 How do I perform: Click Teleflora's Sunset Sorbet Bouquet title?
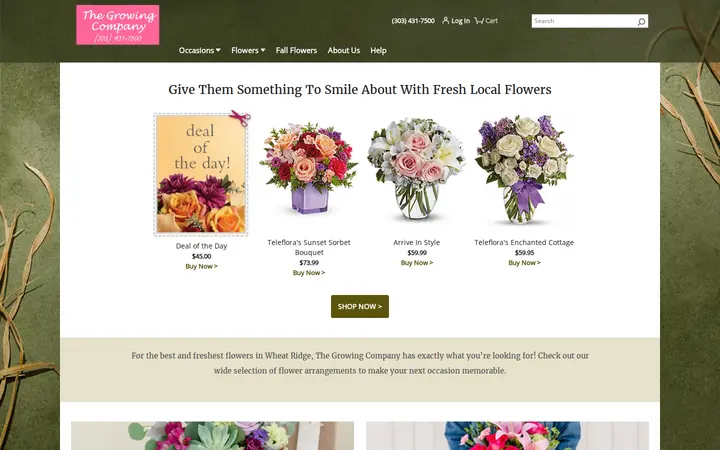pyautogui.click(x=309, y=247)
